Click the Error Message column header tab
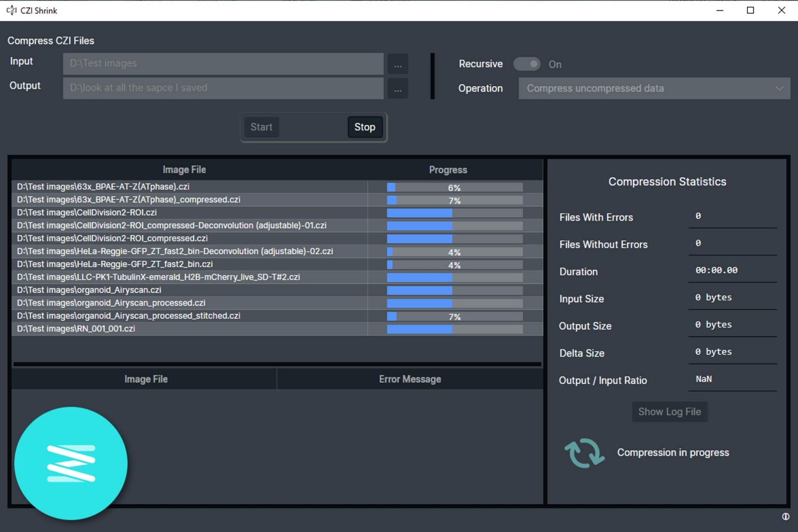Screen dimensions: 798x532 point(410,379)
